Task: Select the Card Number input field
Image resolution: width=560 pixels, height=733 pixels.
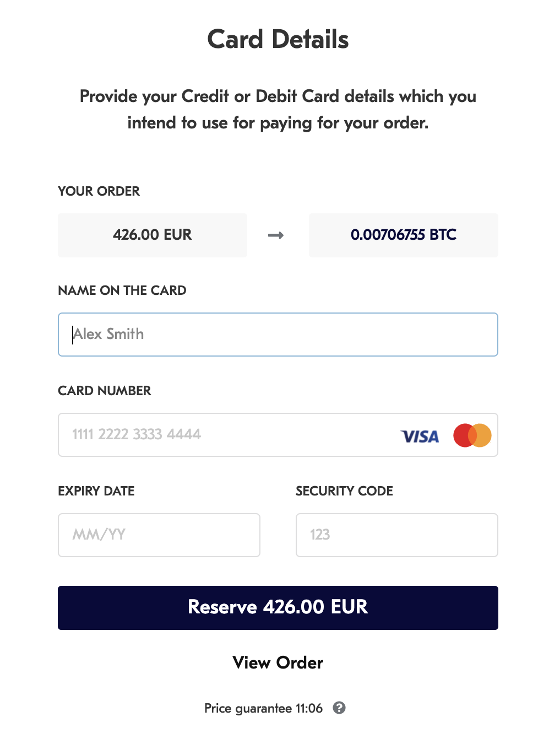Action: [278, 435]
